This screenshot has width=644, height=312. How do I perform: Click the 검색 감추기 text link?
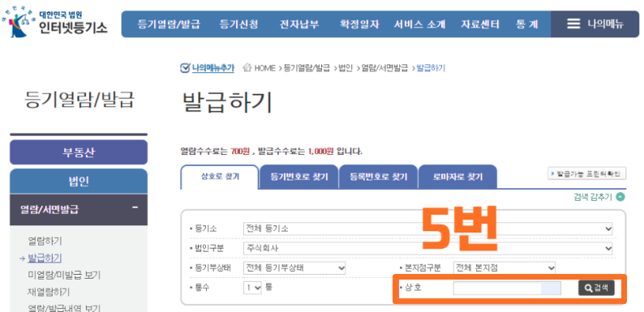[x=593, y=197]
